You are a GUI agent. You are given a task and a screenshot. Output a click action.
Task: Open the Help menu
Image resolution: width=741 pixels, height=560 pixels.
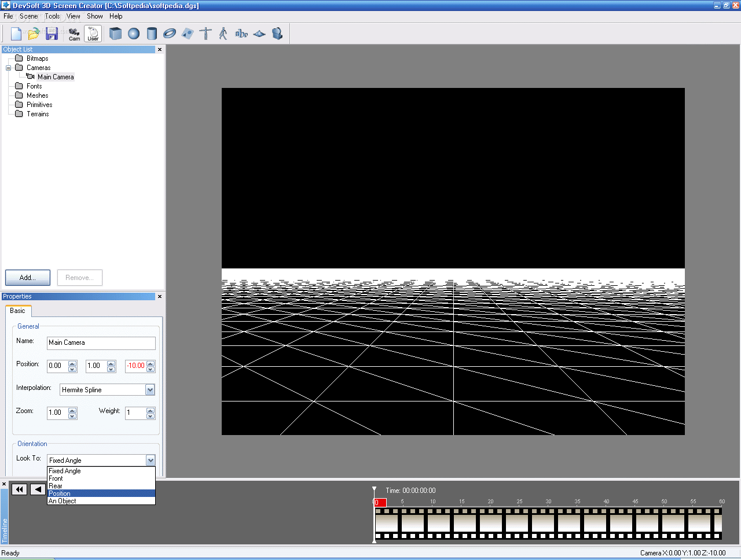(116, 16)
